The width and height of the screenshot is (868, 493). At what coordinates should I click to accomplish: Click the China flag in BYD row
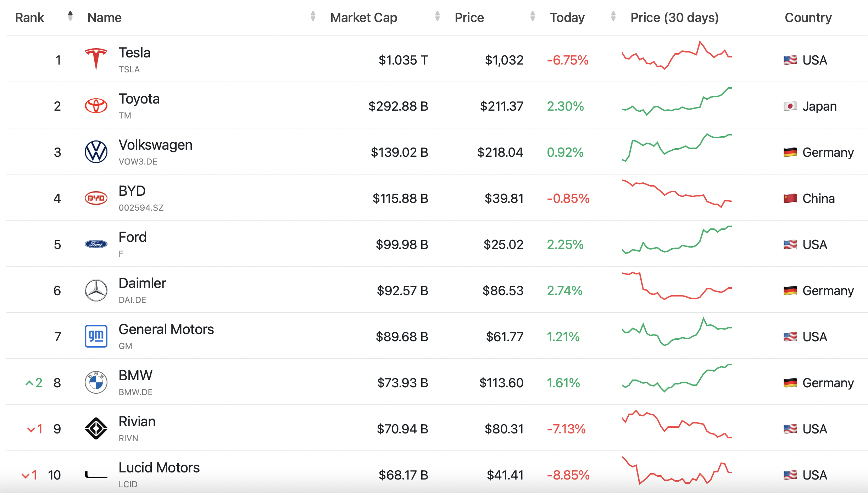click(790, 199)
